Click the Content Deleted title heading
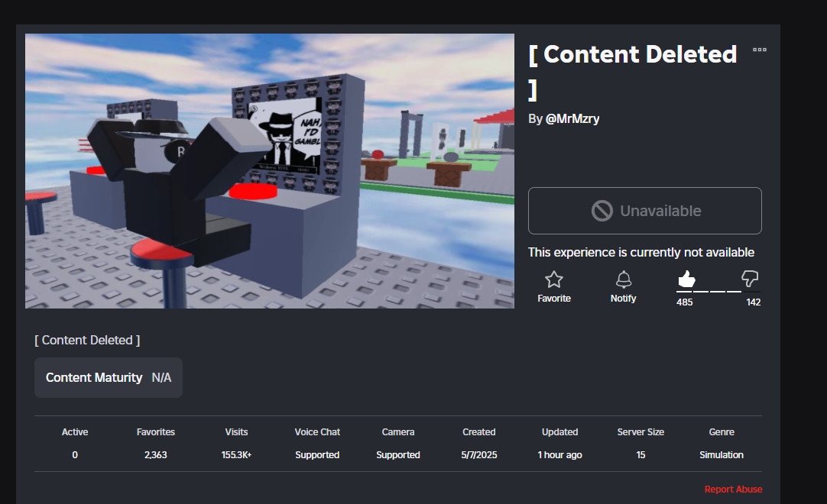 (x=633, y=71)
